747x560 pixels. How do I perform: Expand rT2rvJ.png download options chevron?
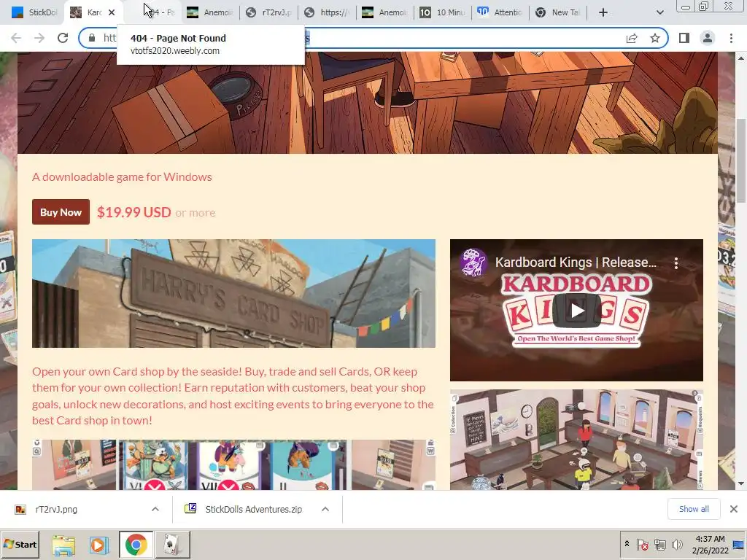click(155, 509)
